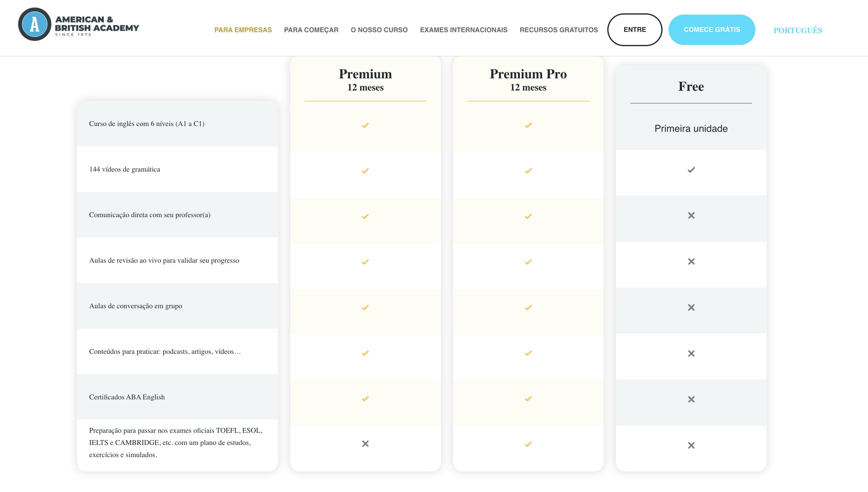868x492 pixels.
Task: Click Premium Pro checkmark for exam preparation
Action: (528, 444)
